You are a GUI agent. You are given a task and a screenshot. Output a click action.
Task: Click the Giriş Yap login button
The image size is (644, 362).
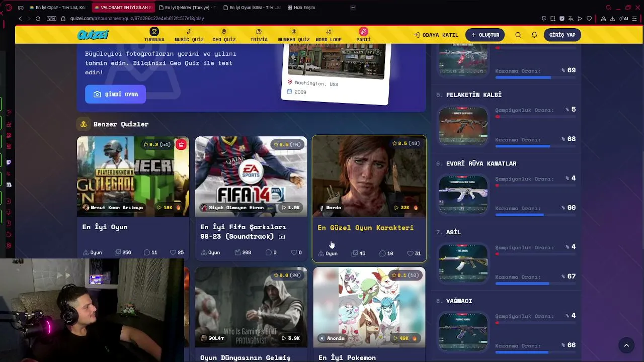[x=562, y=35]
